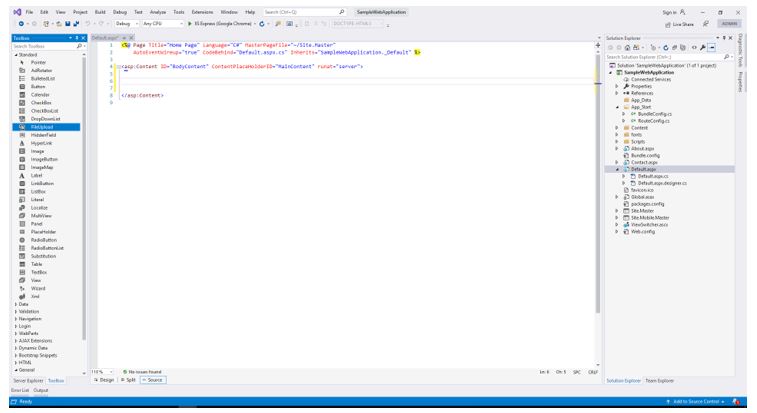Open the Tools menu
This screenshot has height=413, width=757.
(x=179, y=12)
